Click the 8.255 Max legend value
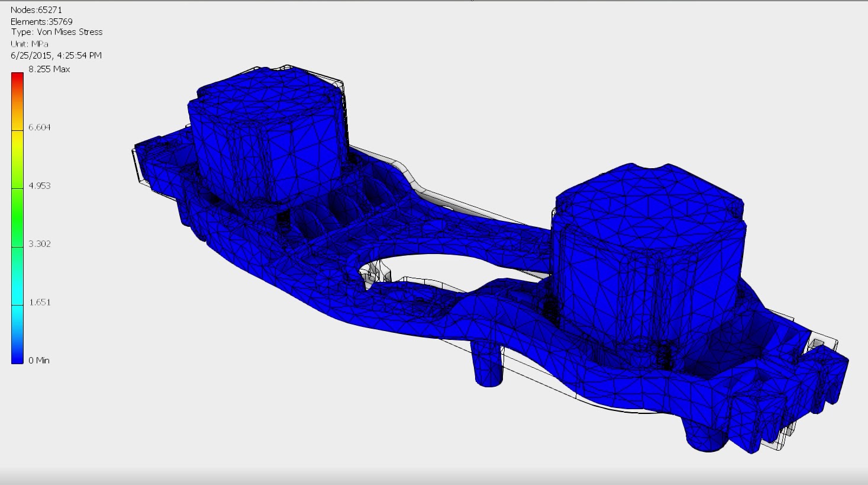This screenshot has width=868, height=485. tap(49, 69)
